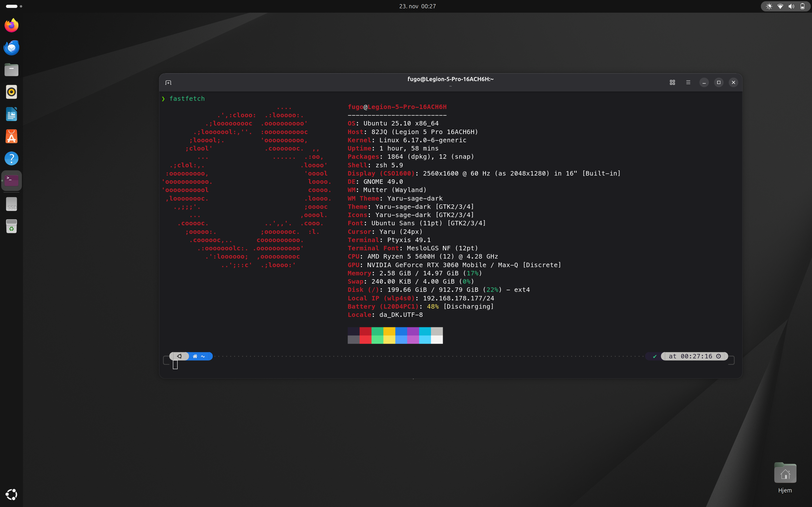Open the Help application
The image size is (812, 507).
[x=11, y=158]
